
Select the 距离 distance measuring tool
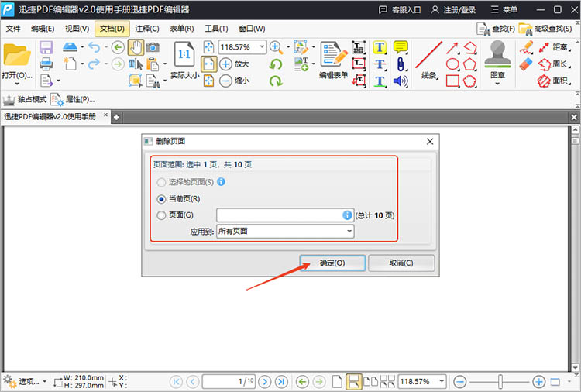(555, 47)
